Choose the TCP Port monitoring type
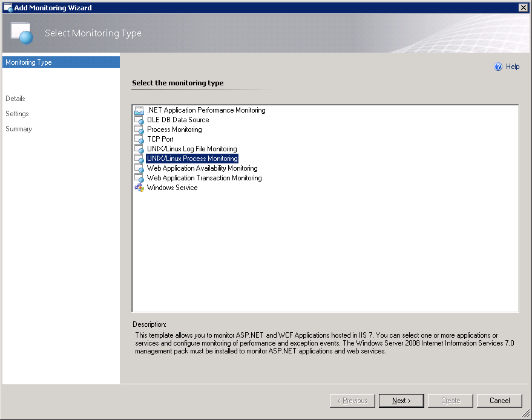The image size is (532, 420). click(160, 139)
